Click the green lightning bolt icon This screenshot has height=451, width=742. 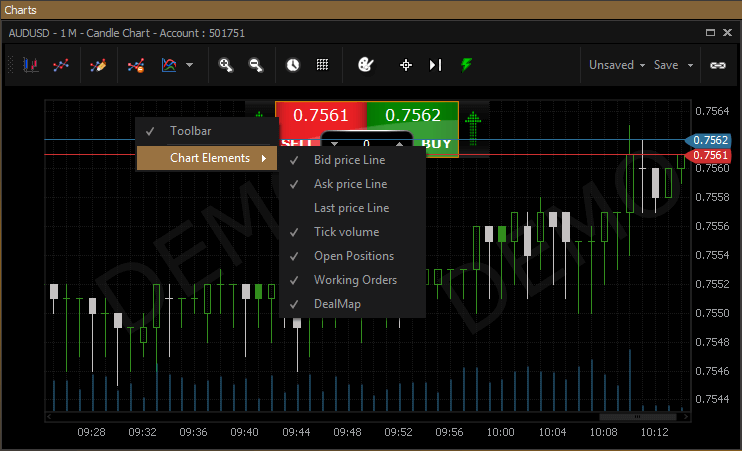pyautogui.click(x=466, y=65)
